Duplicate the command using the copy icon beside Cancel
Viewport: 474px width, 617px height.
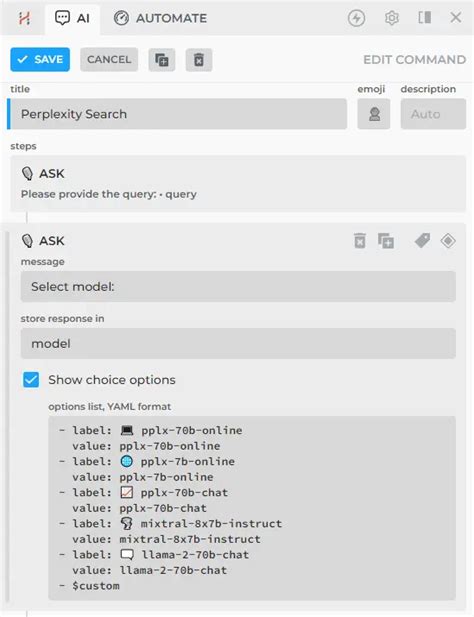tap(162, 60)
